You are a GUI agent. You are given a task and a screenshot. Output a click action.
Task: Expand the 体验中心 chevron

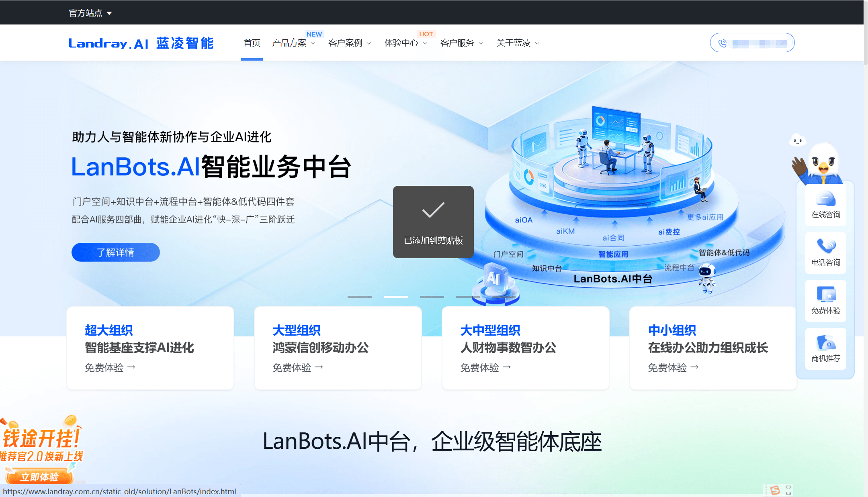coord(425,43)
